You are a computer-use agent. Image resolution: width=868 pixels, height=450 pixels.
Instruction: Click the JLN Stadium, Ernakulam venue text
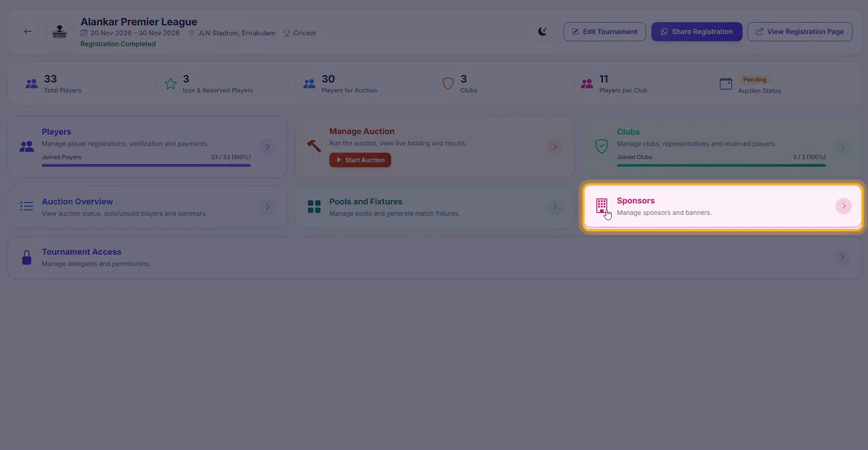236,33
